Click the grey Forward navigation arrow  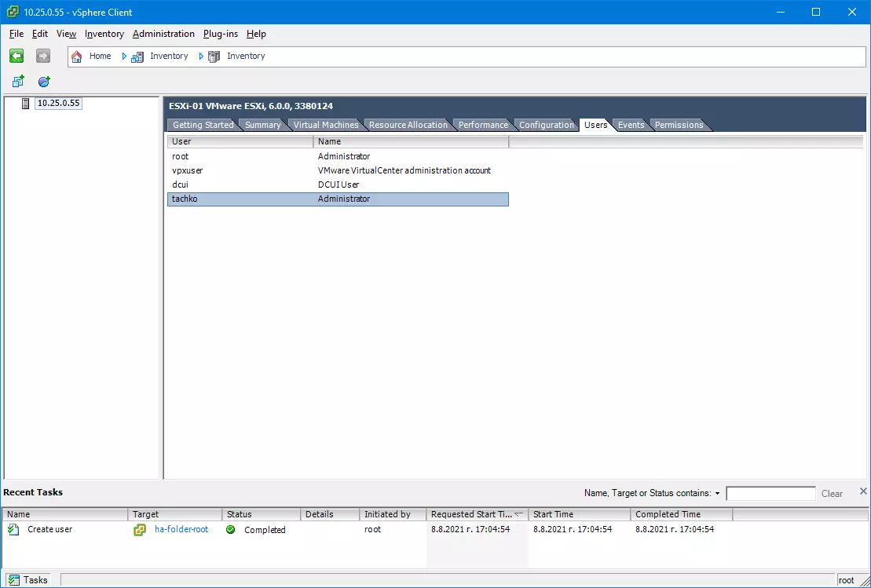pyautogui.click(x=43, y=56)
